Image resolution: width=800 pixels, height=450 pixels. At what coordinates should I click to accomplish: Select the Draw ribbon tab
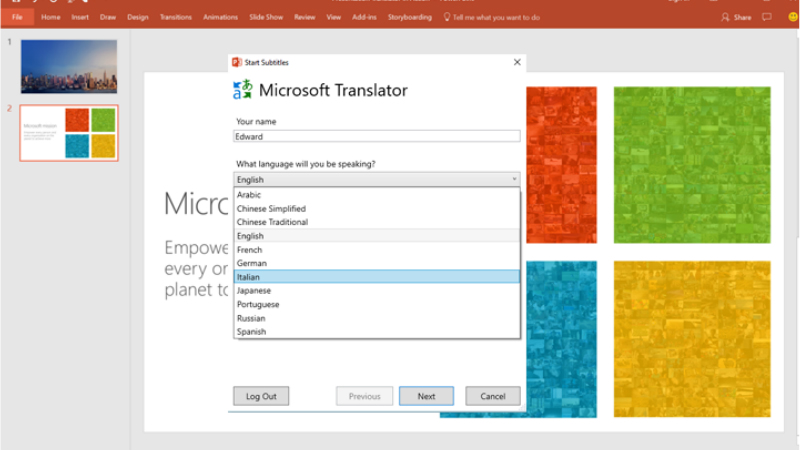(x=108, y=17)
